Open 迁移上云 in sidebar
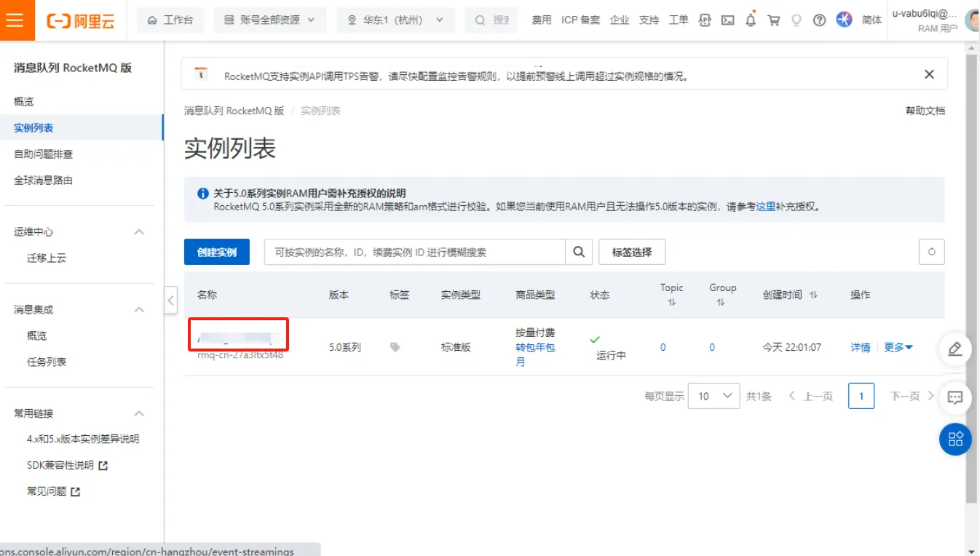Screen dimensions: 980x556 click(47, 258)
